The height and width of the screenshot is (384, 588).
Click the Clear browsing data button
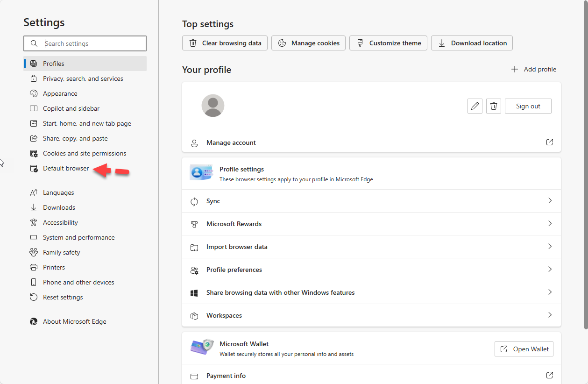(225, 43)
